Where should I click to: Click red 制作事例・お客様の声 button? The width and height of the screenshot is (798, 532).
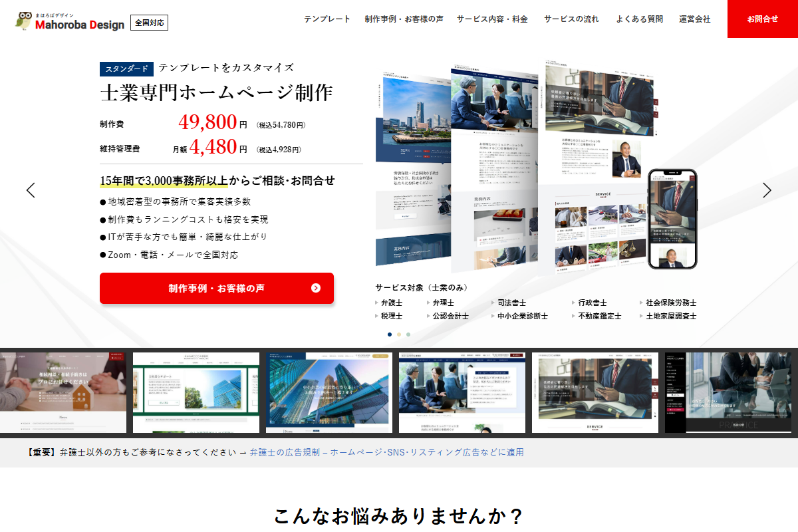[x=217, y=288]
